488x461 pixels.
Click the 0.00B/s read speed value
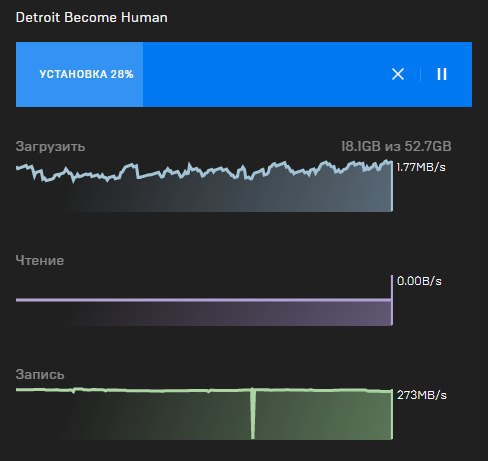[x=419, y=281]
